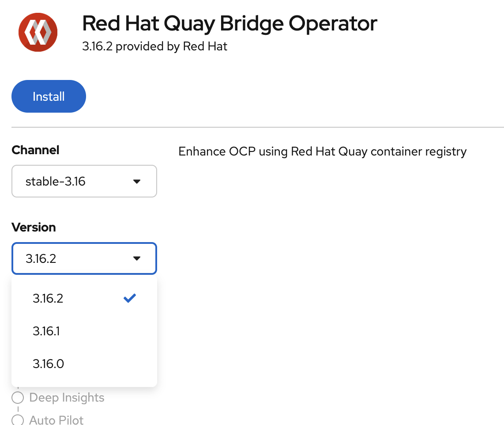
Task: Click the Red Hat Quay Bridge Operator heading
Action: pos(229,23)
